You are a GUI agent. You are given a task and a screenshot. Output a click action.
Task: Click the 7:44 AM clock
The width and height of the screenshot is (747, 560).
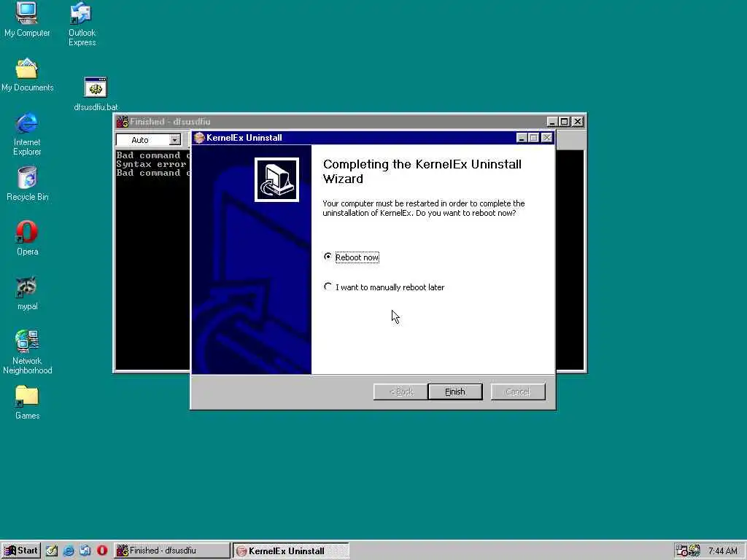click(x=723, y=551)
